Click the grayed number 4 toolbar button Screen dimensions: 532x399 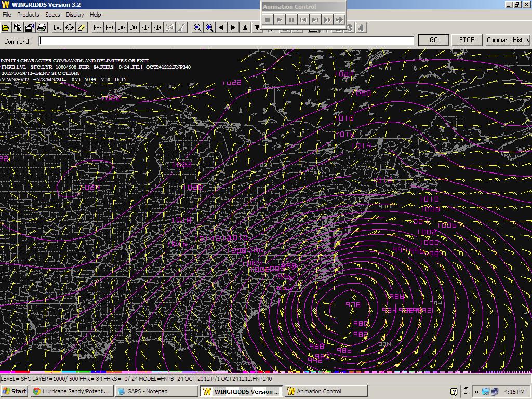361,28
